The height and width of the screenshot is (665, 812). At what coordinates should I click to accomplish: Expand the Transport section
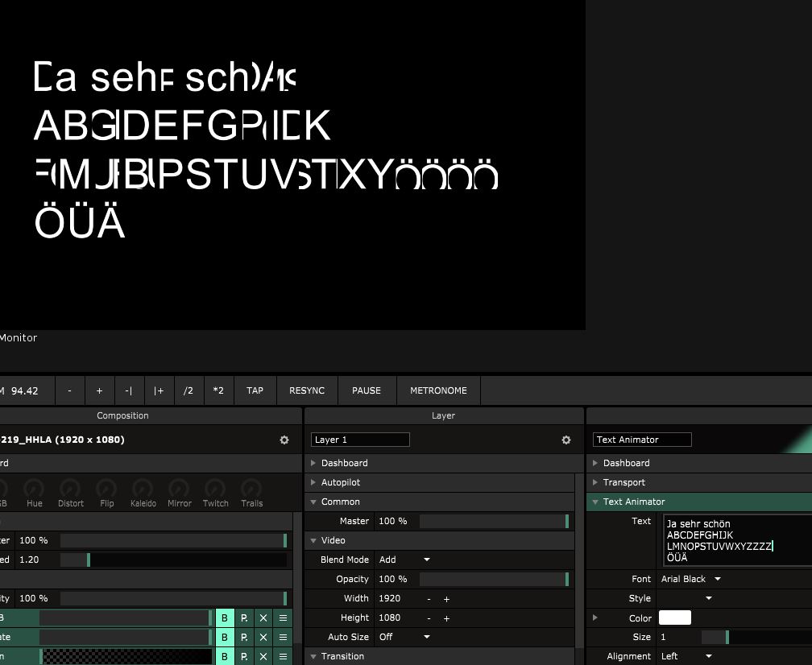click(623, 482)
